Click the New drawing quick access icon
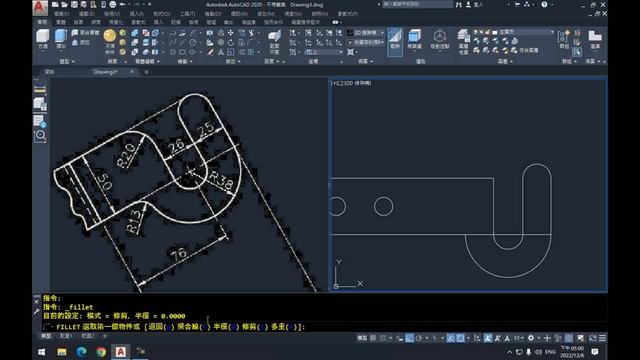Screen dimensions: 640x360 click(55, 4)
